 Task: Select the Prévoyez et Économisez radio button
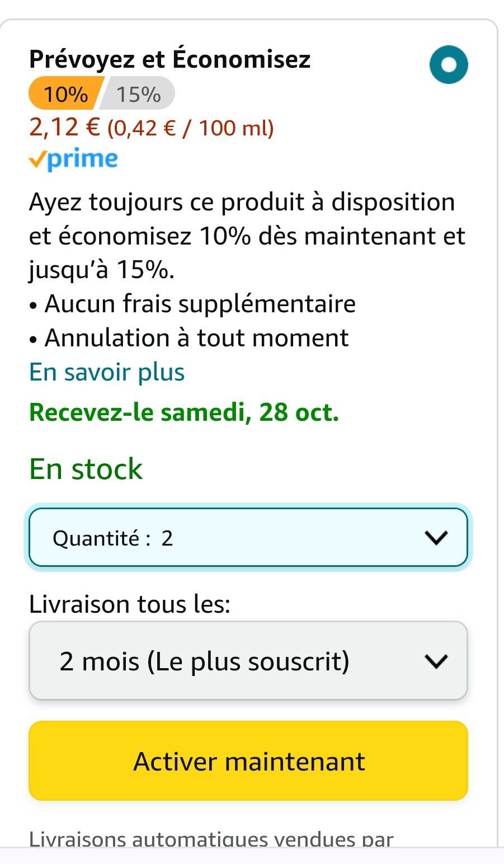[449, 65]
